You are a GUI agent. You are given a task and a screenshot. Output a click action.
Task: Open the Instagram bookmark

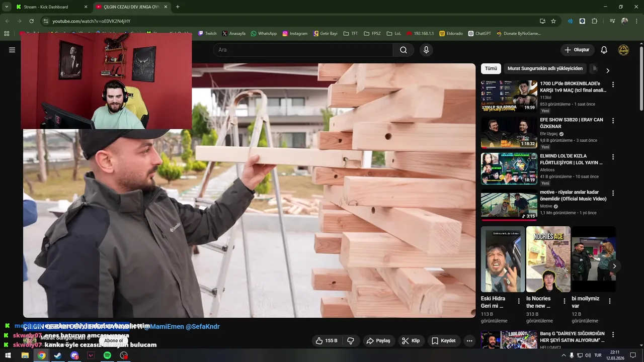pyautogui.click(x=295, y=34)
